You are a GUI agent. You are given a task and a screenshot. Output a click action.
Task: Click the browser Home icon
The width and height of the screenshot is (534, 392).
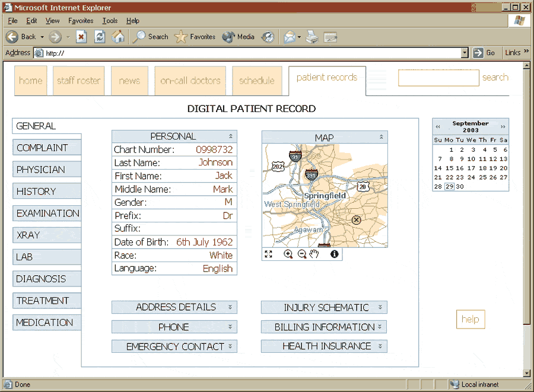118,37
